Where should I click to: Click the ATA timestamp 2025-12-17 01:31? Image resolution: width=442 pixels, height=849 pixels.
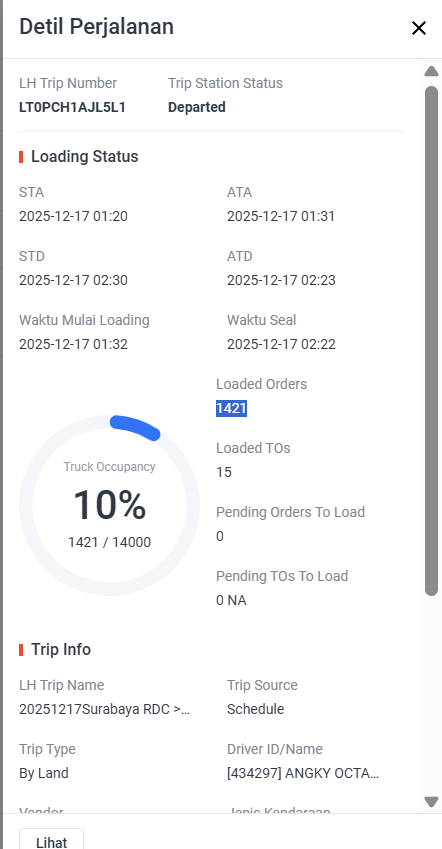[x=281, y=217]
